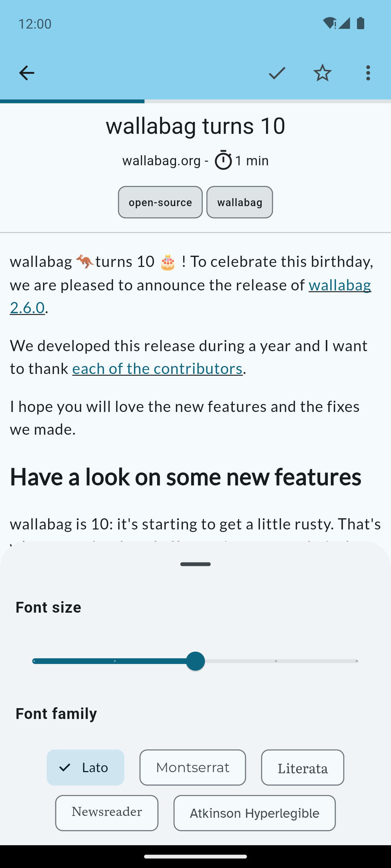Follow the each of the contributors link
The height and width of the screenshot is (868, 391).
click(x=157, y=369)
